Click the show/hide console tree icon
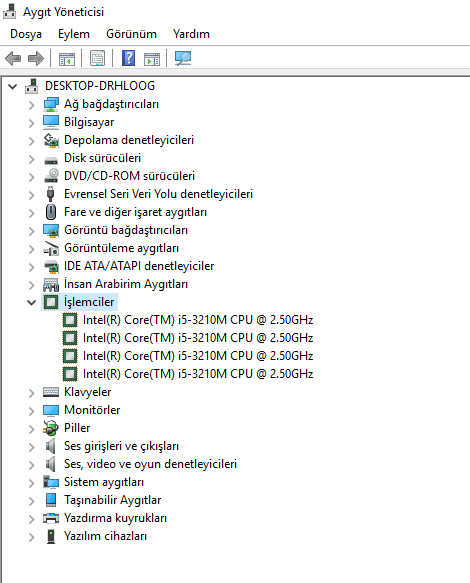This screenshot has height=583, width=470. [x=67, y=58]
